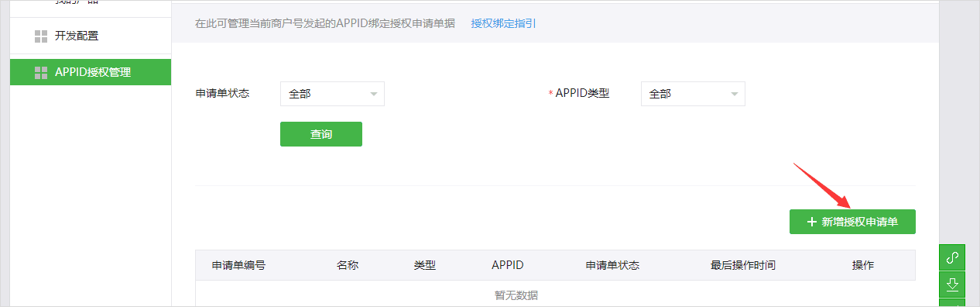Click the grid icon beside 开发配置

click(x=41, y=36)
